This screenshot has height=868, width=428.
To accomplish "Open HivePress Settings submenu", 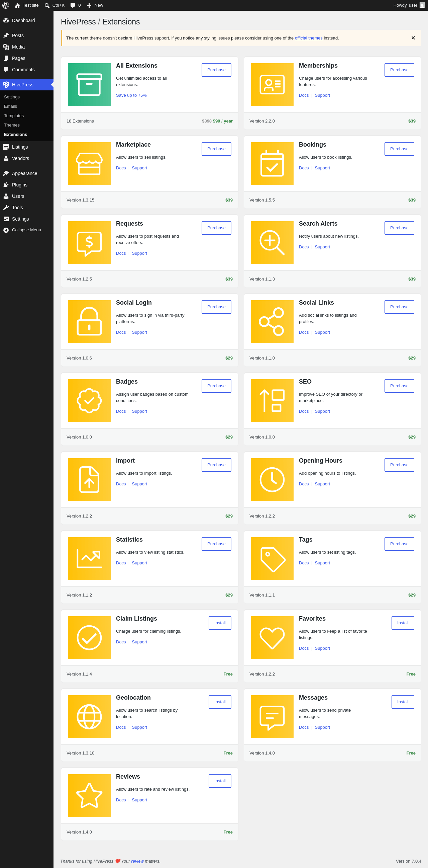I will click(x=26, y=97).
